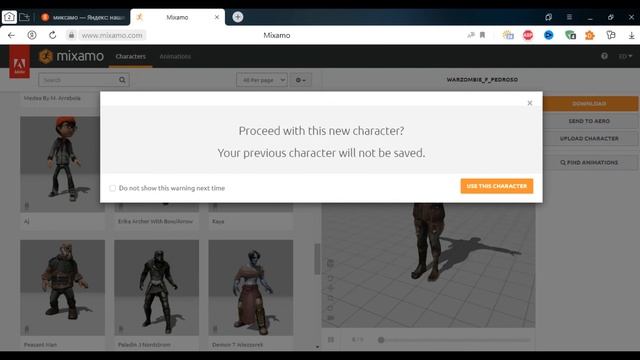Bookmark this page with ribbon icon
Viewport: 640px width, 360px height.
pyautogui.click(x=482, y=35)
